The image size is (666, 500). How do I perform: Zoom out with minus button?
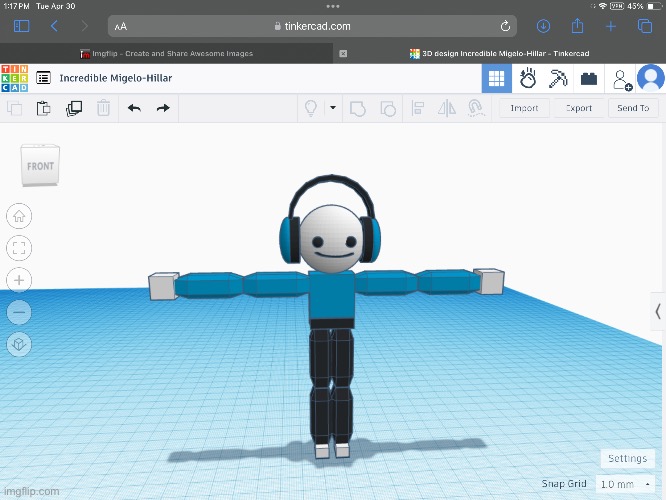coord(19,312)
